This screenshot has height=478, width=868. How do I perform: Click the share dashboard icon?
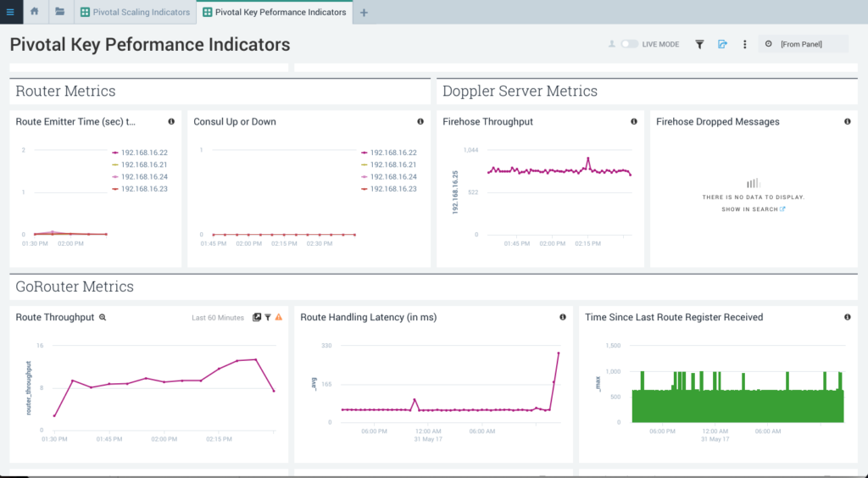[x=722, y=44]
